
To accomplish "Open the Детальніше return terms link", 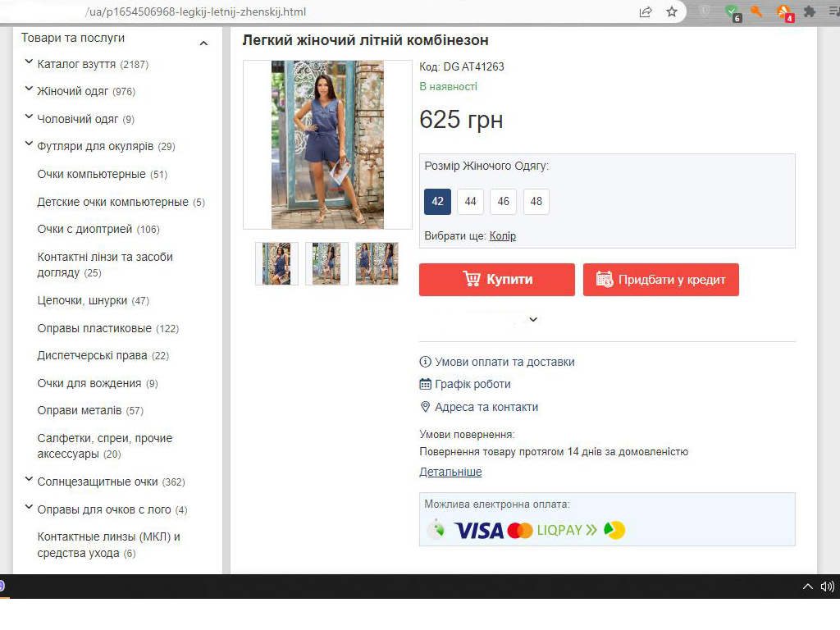I will click(450, 472).
